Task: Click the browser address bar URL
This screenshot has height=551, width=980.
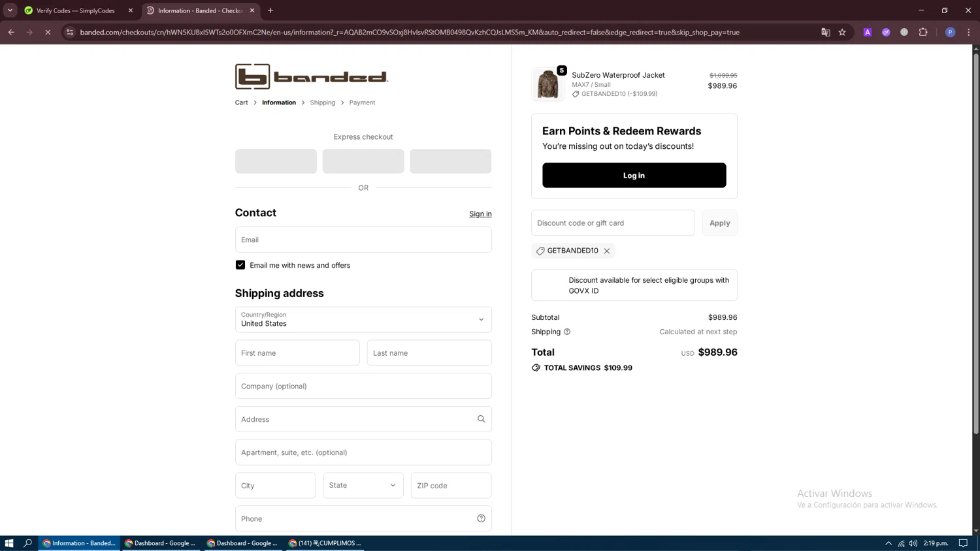Action: (x=410, y=32)
